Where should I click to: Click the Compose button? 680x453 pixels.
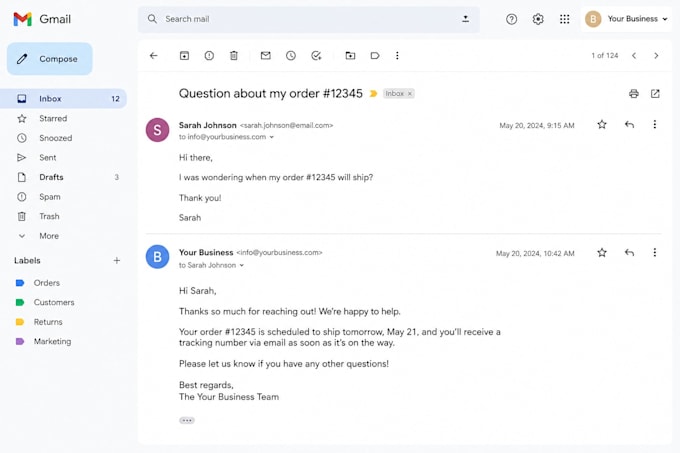coord(49,59)
